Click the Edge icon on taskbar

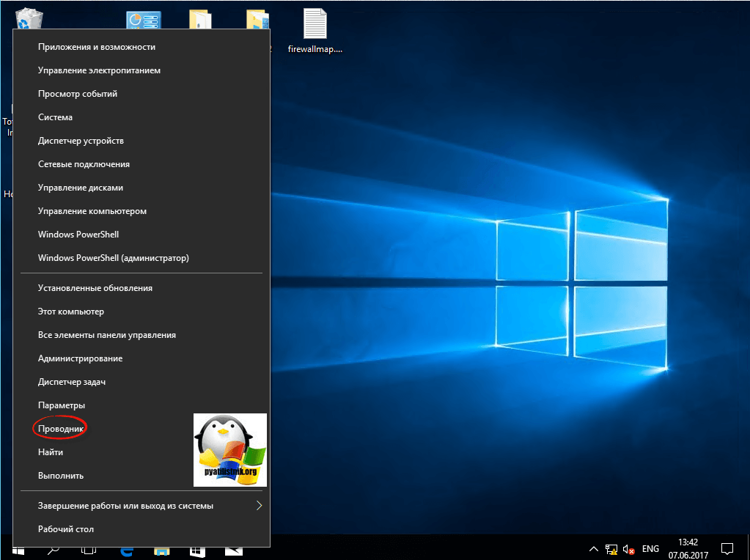click(127, 551)
